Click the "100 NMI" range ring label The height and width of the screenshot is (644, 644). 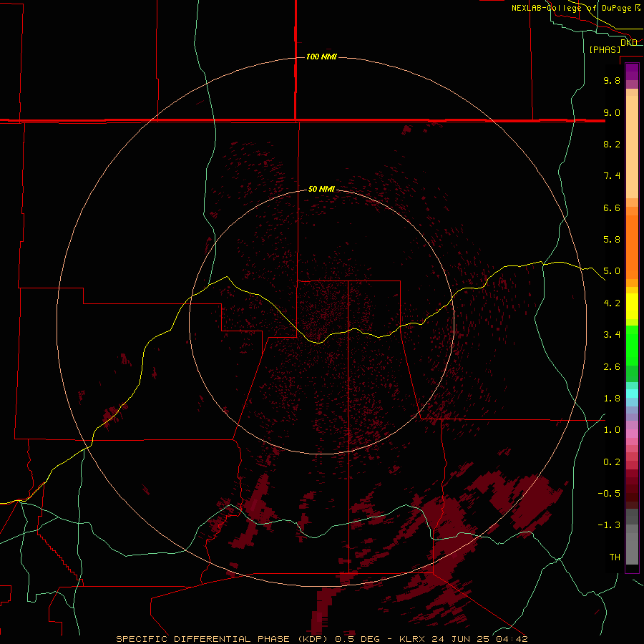(321, 57)
